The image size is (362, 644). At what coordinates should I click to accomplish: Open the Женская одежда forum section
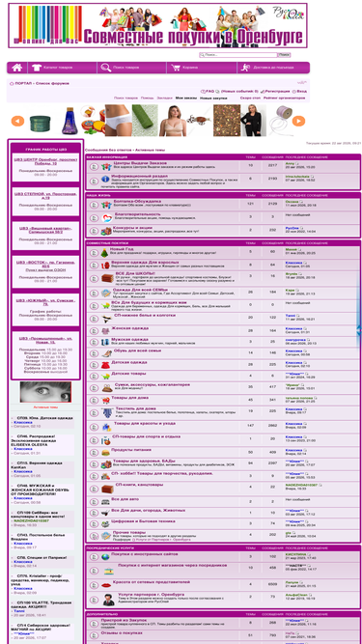(x=130, y=328)
